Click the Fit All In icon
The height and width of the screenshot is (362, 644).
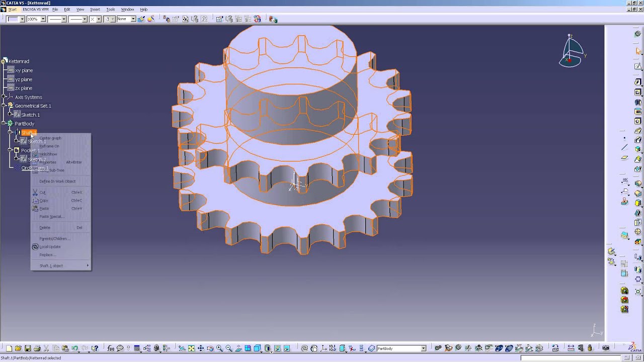(191, 348)
